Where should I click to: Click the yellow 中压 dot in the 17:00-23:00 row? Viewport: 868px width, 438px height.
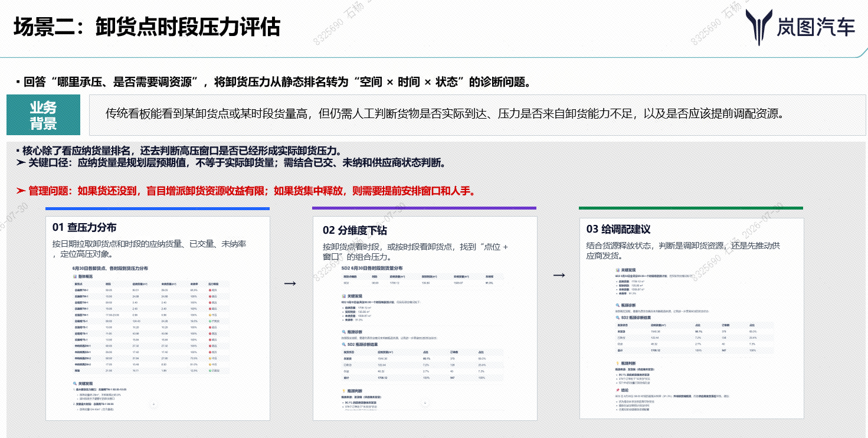(x=210, y=315)
